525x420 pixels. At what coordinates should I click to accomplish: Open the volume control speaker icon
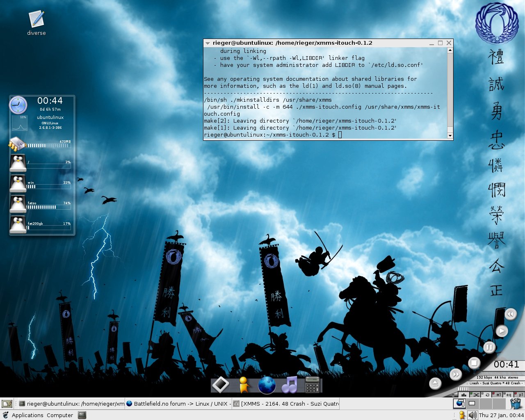tap(472, 415)
